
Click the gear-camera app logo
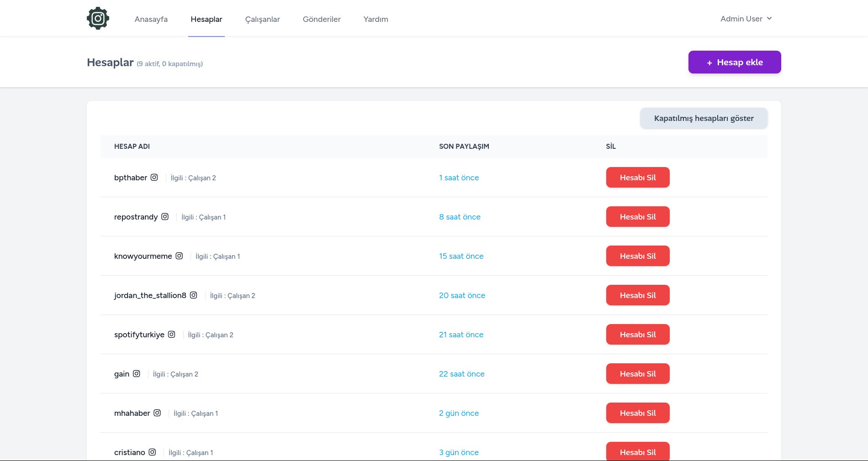98,19
